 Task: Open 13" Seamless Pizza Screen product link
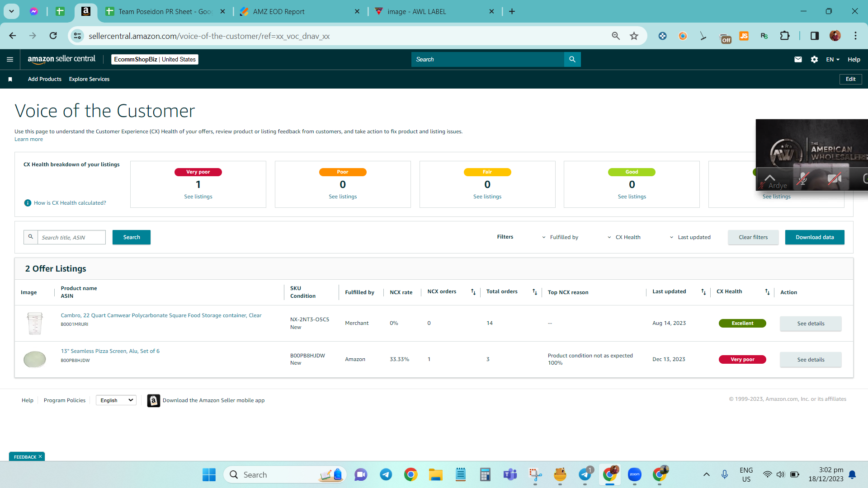(110, 351)
